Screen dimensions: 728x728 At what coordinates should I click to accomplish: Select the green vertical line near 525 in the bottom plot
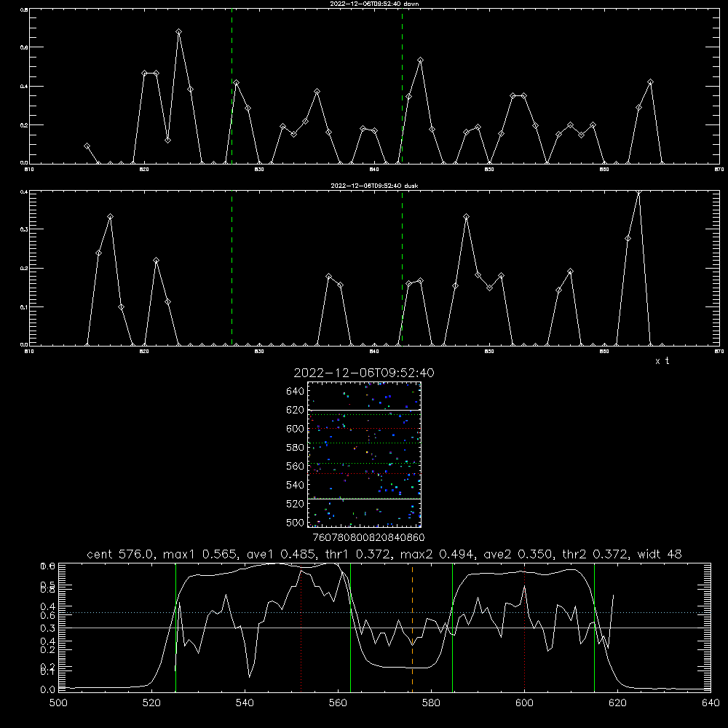pos(176,627)
